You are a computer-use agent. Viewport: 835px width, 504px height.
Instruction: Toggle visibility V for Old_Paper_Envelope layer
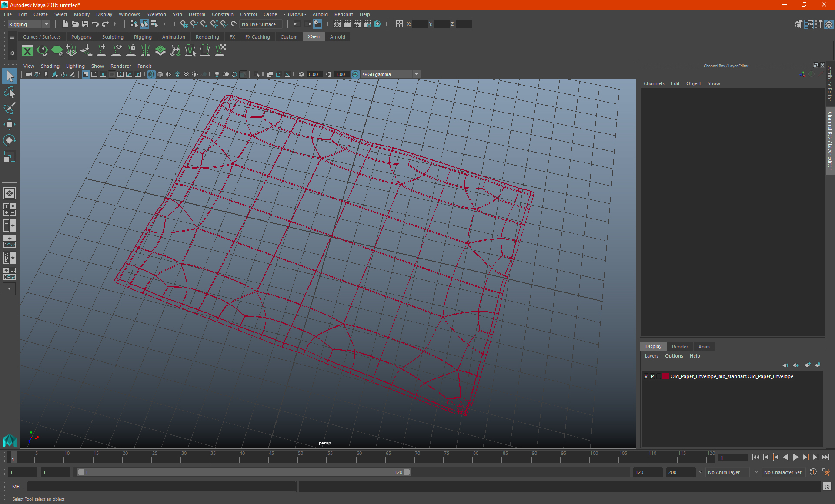(x=646, y=376)
